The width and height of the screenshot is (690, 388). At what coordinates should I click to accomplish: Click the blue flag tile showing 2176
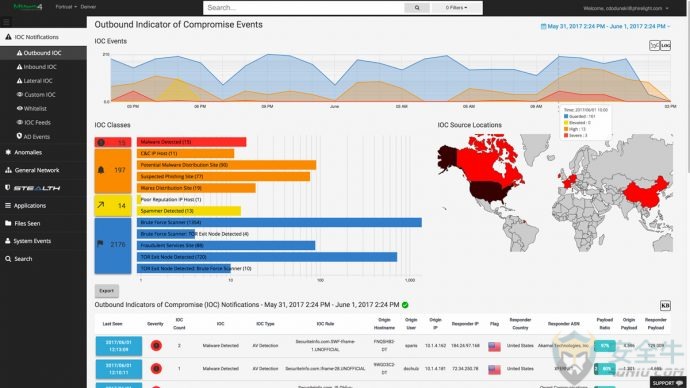[x=113, y=245]
